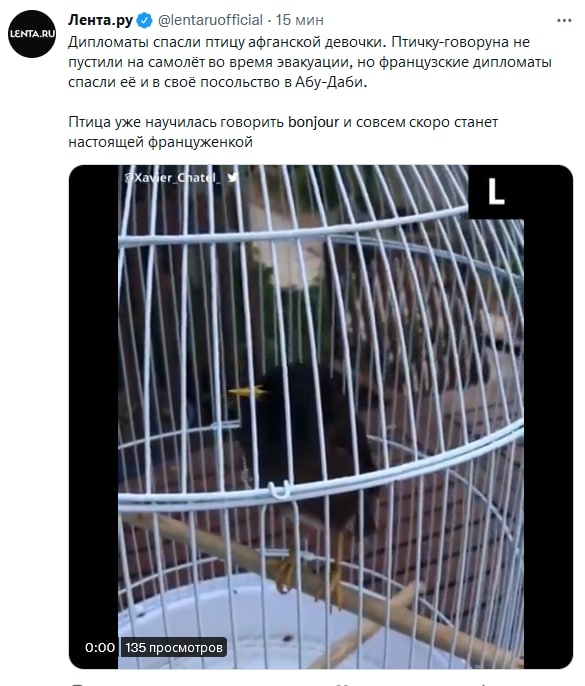The image size is (585, 686).
Task: Click the bird's yellow beak
Action: 247,392
